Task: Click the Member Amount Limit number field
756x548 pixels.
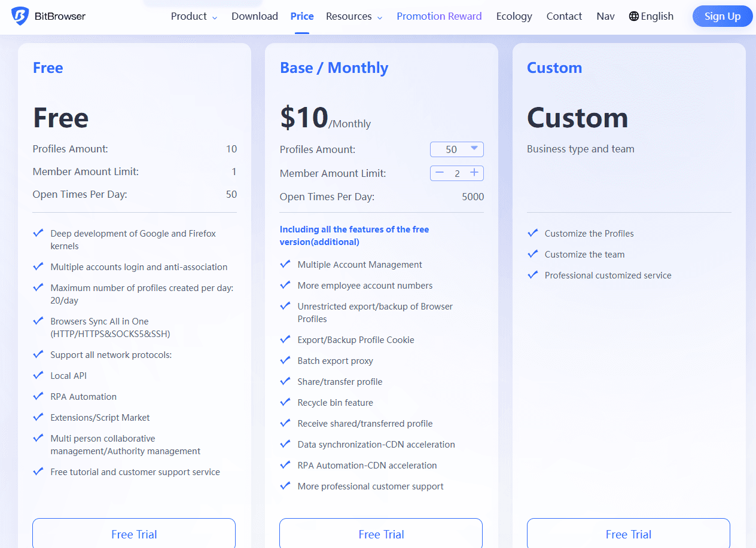Action: 457,173
